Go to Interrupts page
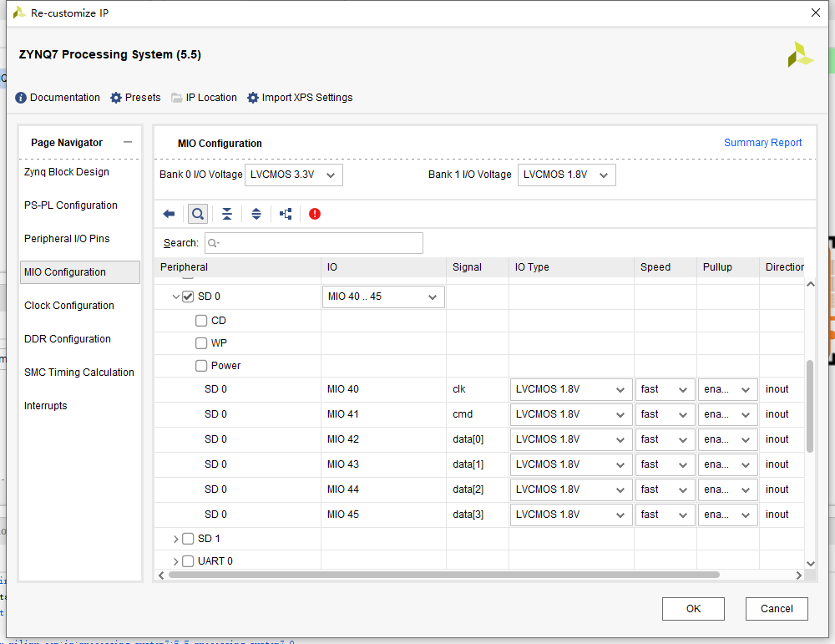835x644 pixels. (46, 406)
